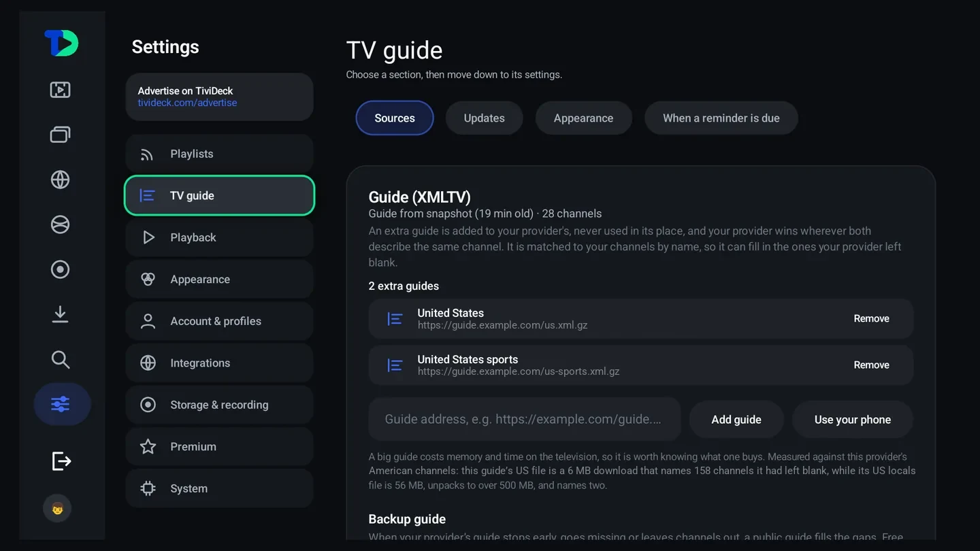The height and width of the screenshot is (551, 980).
Task: Select the Sources section tab
Action: 395,118
